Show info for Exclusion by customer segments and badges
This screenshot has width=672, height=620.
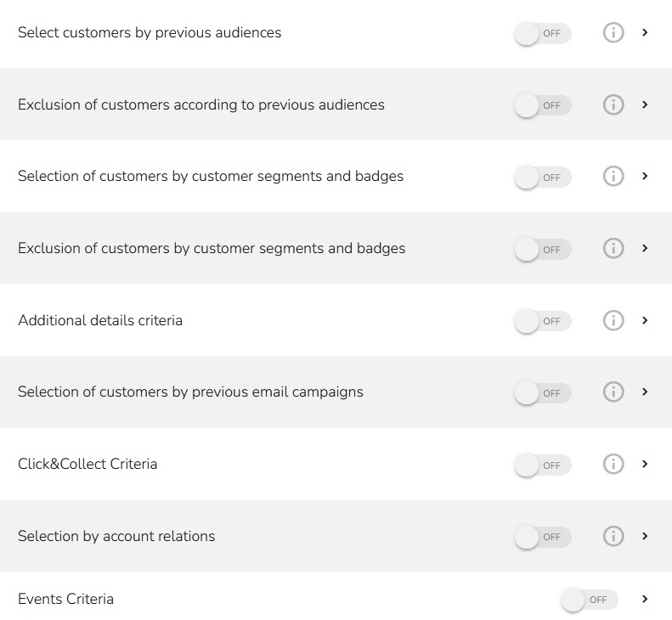(x=613, y=249)
